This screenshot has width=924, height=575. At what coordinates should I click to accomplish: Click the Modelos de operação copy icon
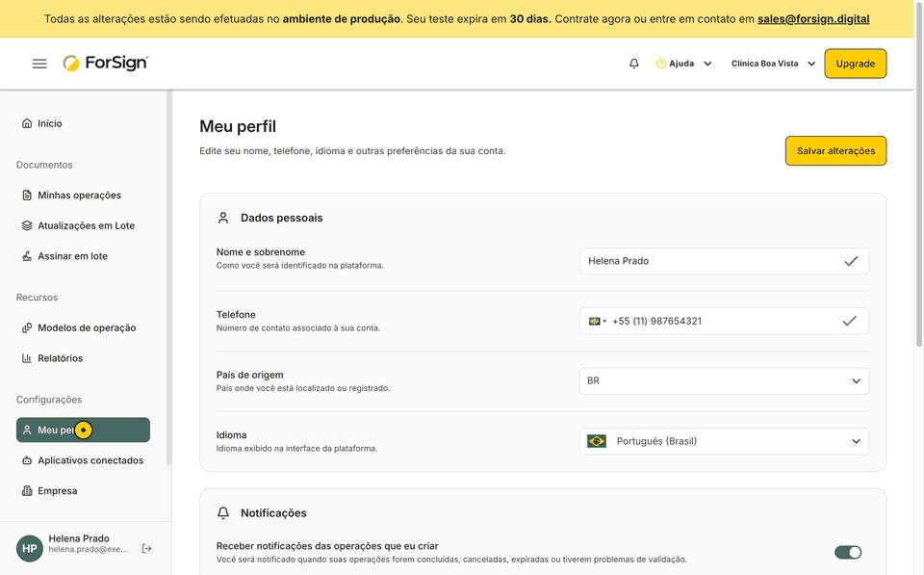(x=27, y=327)
